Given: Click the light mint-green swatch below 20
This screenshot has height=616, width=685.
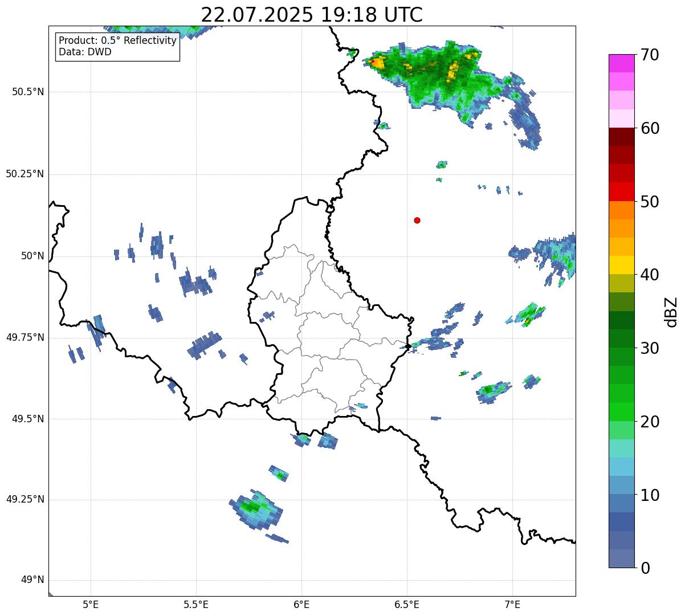Looking at the screenshot, I should [621, 430].
